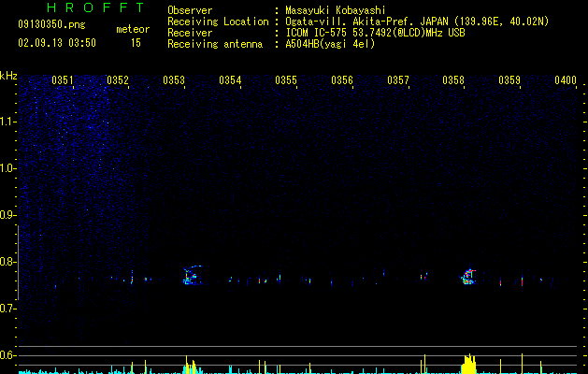This screenshot has width=588, height=374.
Task: Click the 0357 time marker
Action: (x=398, y=80)
